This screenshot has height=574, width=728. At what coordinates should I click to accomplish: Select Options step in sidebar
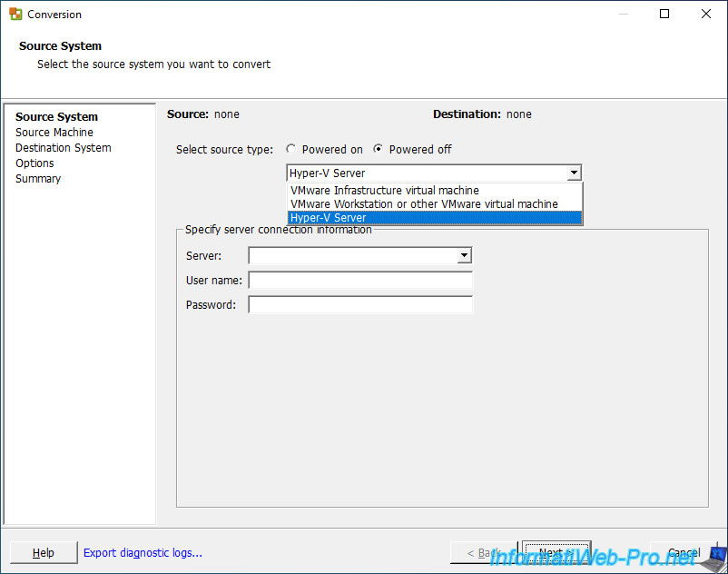click(x=34, y=163)
